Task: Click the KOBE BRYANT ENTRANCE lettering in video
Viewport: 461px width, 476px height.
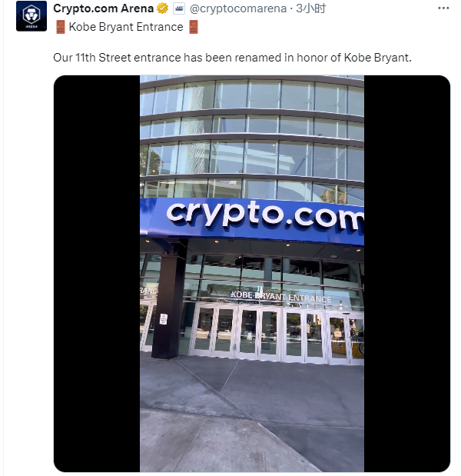Action: tap(281, 297)
